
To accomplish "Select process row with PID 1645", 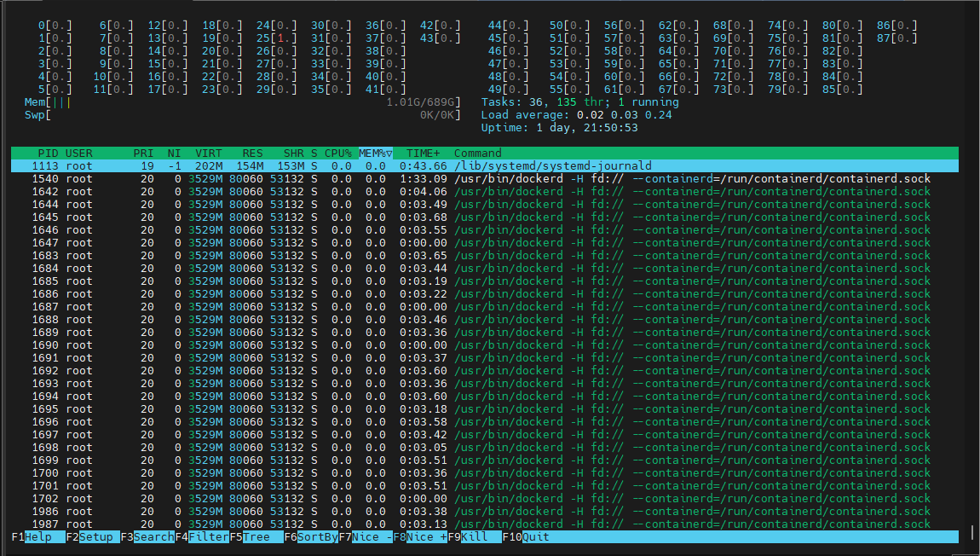I will (x=484, y=217).
